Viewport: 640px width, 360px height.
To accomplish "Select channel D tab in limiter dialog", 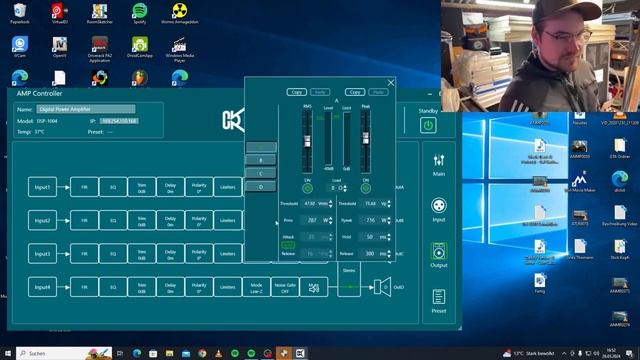I will point(261,187).
